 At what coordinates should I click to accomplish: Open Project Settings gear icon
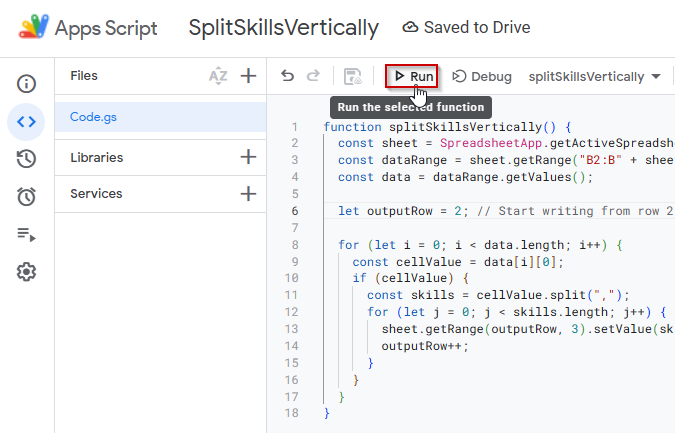click(x=26, y=272)
